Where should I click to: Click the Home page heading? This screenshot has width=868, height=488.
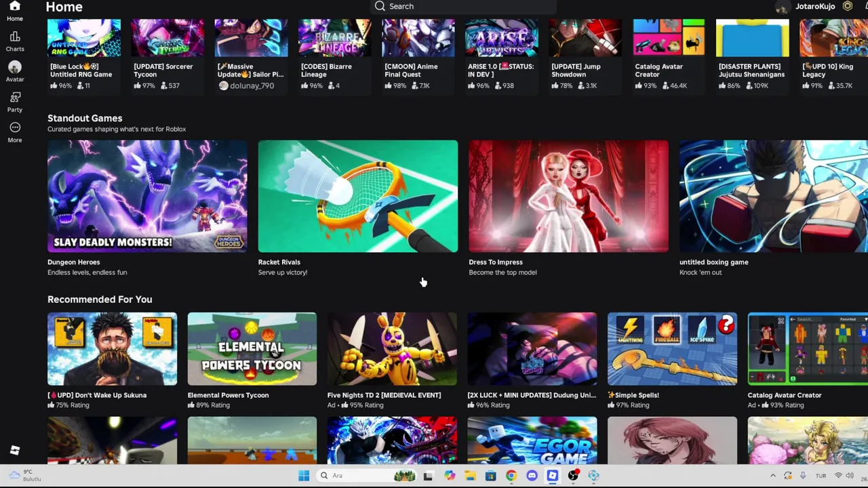click(x=64, y=7)
